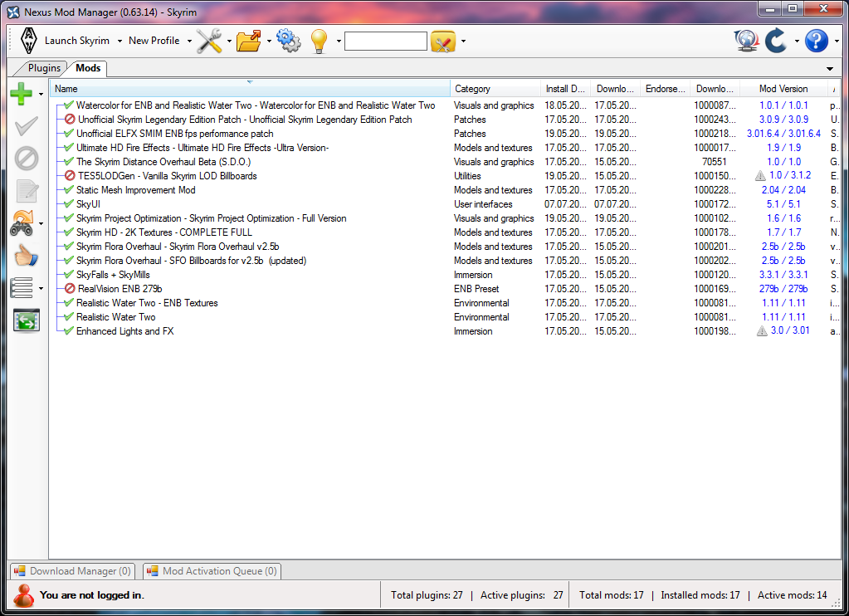Open help with the blue question mark
Image resolution: width=849 pixels, height=616 pixels.
pyautogui.click(x=816, y=41)
